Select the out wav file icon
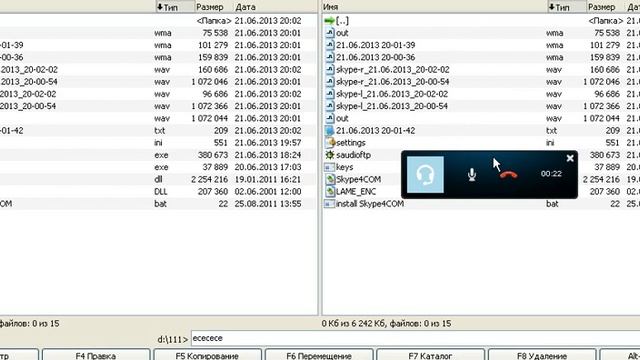This screenshot has width=640, height=360. [x=329, y=119]
